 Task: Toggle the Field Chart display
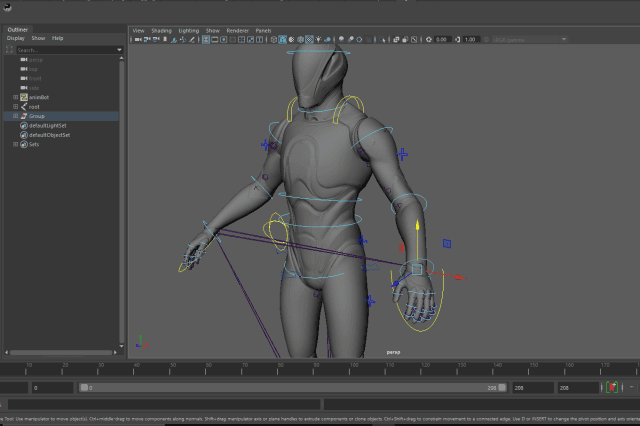pyautogui.click(x=241, y=40)
